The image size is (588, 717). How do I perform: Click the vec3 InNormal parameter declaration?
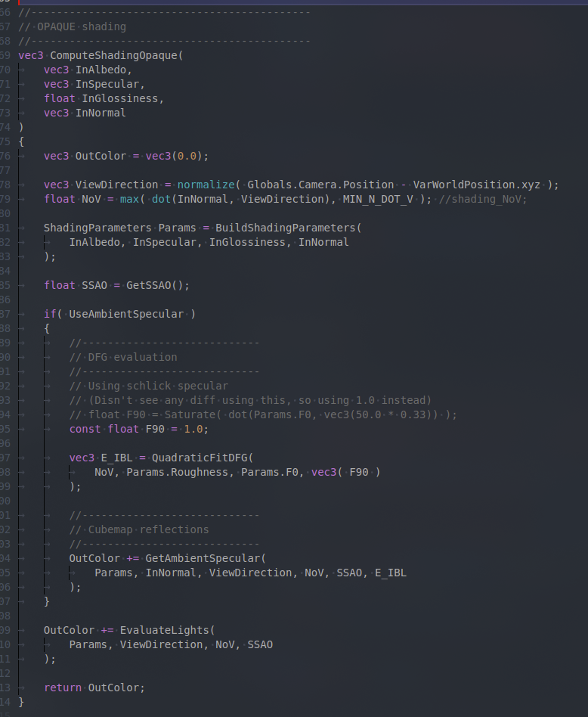pos(85,113)
